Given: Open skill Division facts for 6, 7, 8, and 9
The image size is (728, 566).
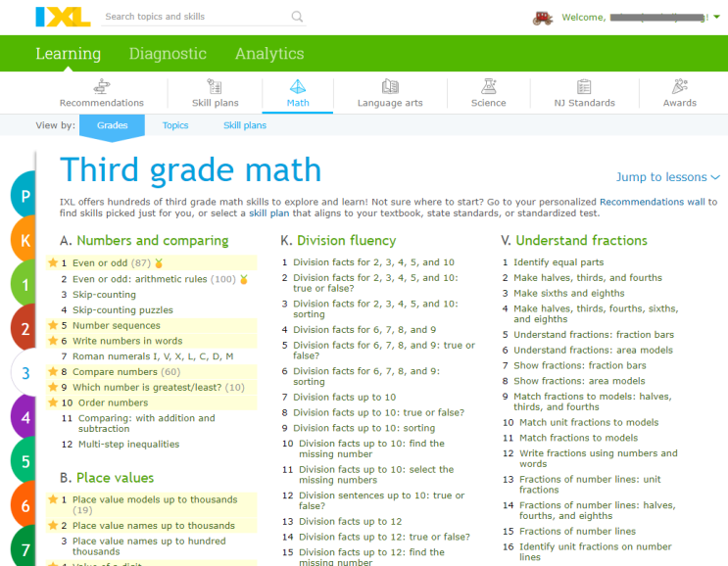Looking at the screenshot, I should [x=364, y=329].
